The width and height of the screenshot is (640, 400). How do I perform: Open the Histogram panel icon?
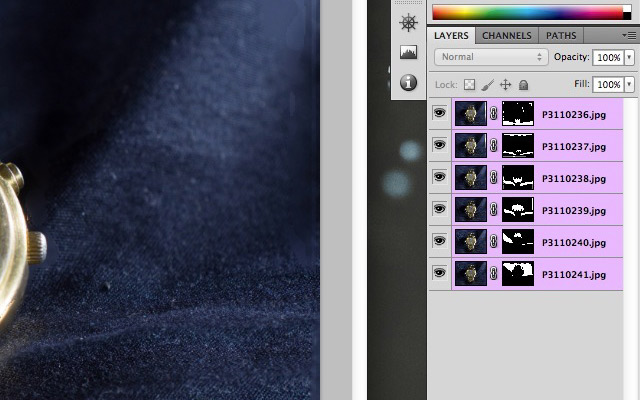[x=409, y=52]
